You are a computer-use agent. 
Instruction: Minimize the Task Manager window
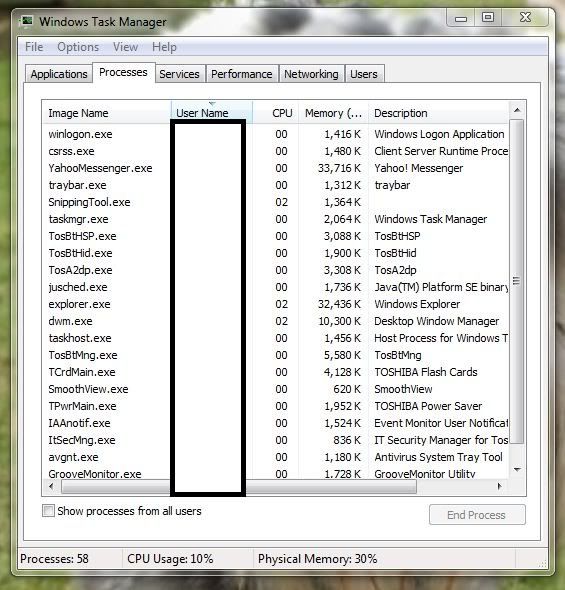click(461, 18)
